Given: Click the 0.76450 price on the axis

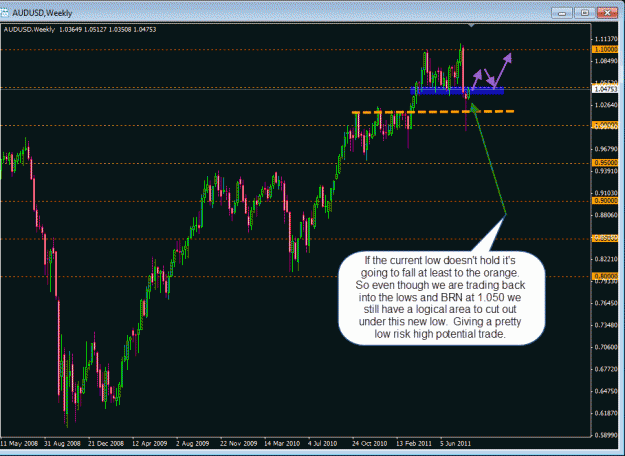Looking at the screenshot, I should [606, 303].
